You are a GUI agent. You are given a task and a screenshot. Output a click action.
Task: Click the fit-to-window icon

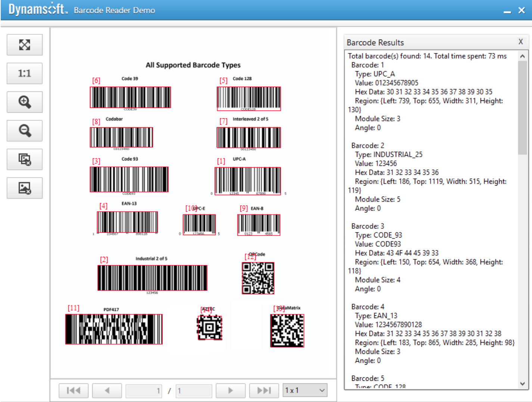click(x=25, y=44)
